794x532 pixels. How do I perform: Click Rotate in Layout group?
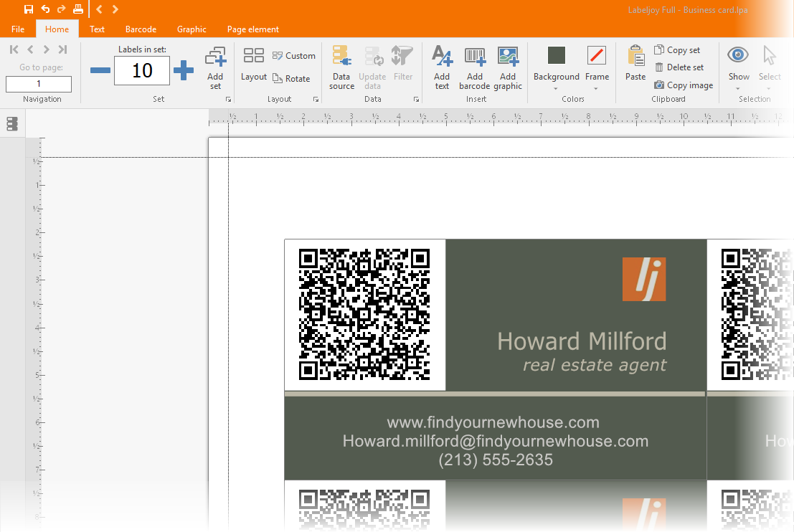tap(291, 78)
